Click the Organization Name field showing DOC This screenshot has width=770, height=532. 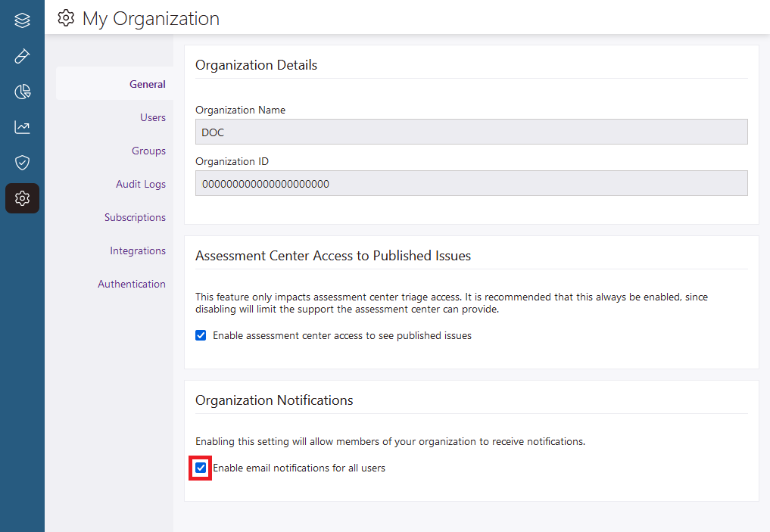click(x=471, y=132)
